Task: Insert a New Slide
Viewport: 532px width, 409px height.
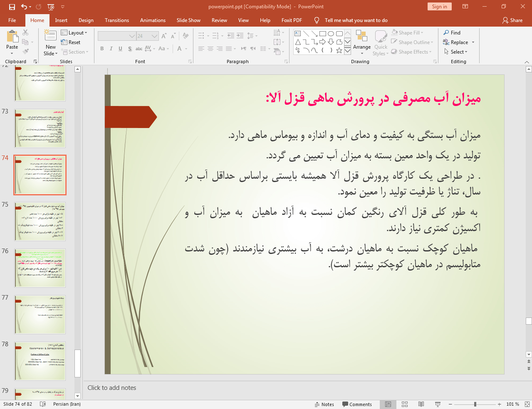Action: (x=50, y=42)
